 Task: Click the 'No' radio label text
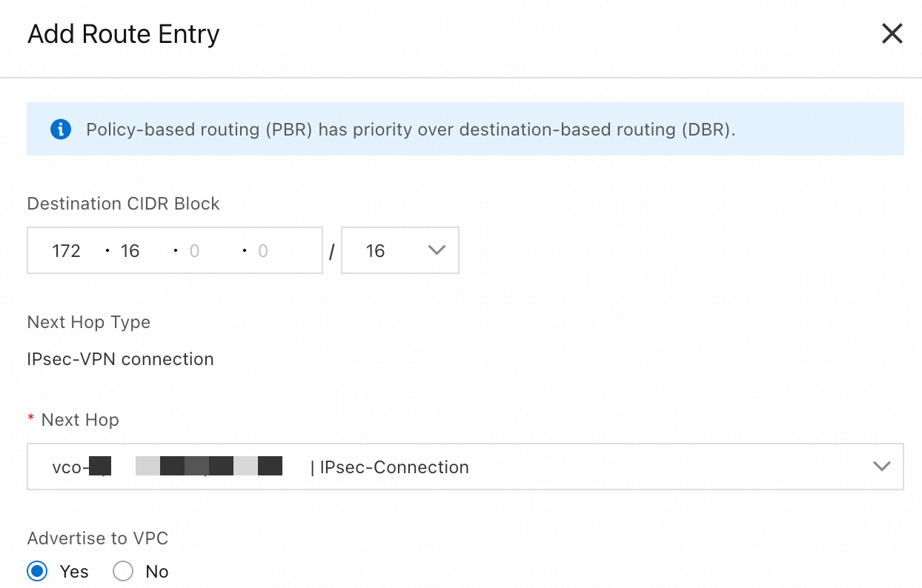[x=156, y=572]
